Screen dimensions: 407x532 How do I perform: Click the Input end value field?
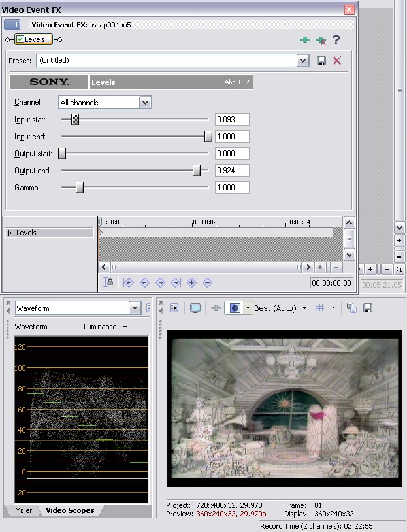[232, 137]
